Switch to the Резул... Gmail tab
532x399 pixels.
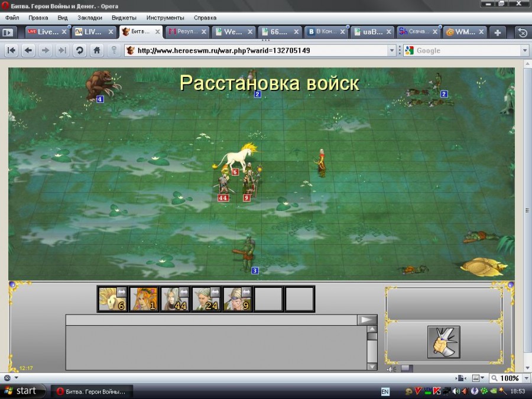pyautogui.click(x=187, y=32)
